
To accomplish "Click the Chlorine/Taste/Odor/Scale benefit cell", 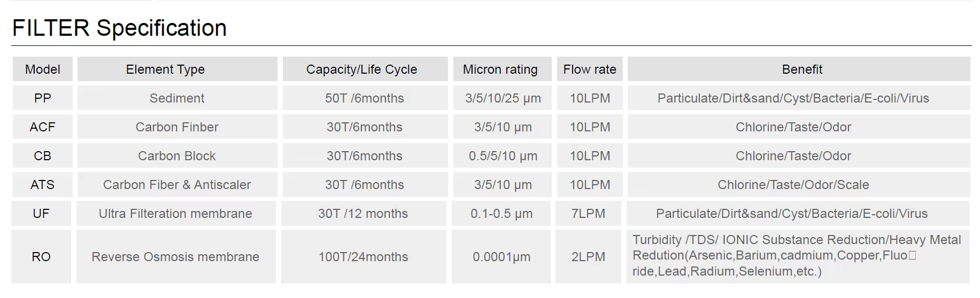I will [x=793, y=185].
